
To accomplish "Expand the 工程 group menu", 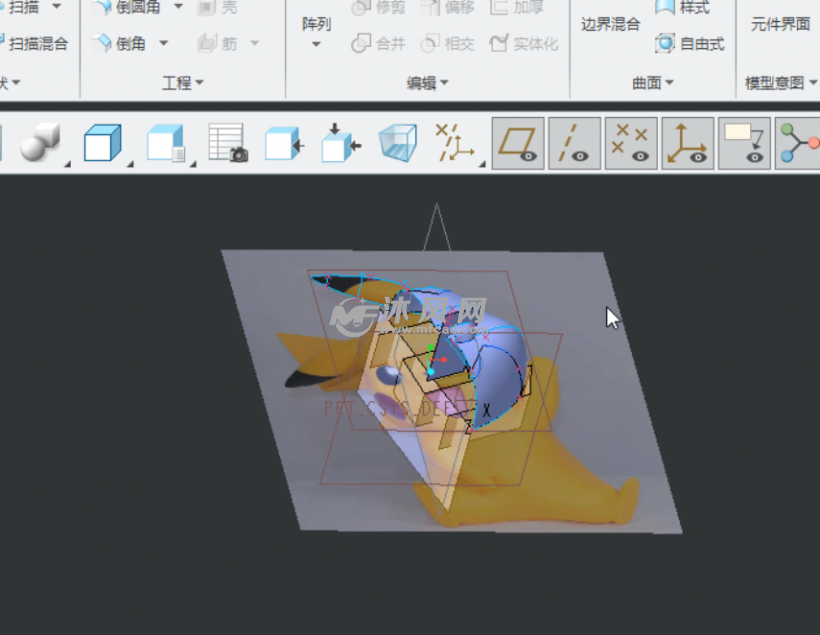I will click(183, 83).
